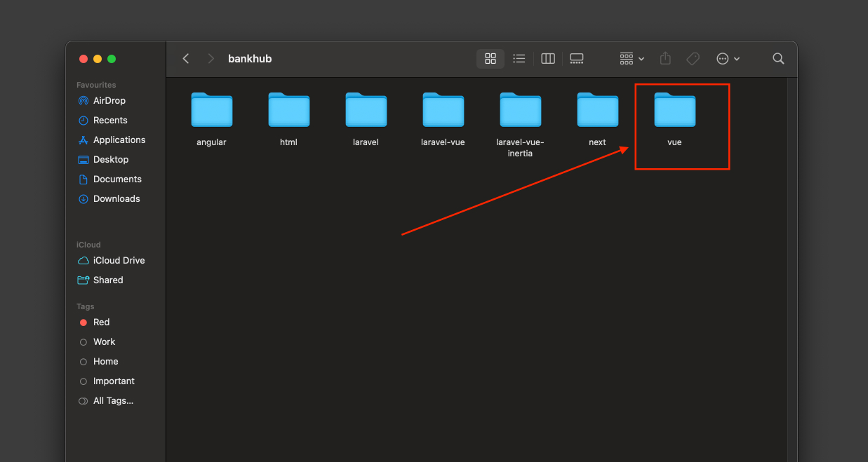Image resolution: width=868 pixels, height=462 pixels.
Task: Click the html folder name label
Action: pos(288,142)
